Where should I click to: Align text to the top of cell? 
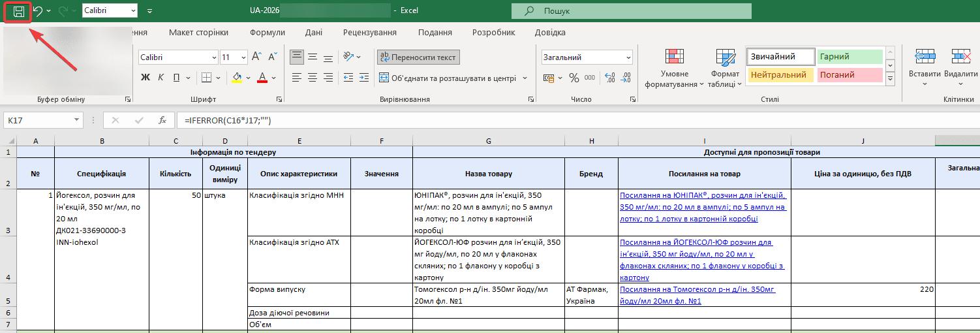pyautogui.click(x=297, y=57)
